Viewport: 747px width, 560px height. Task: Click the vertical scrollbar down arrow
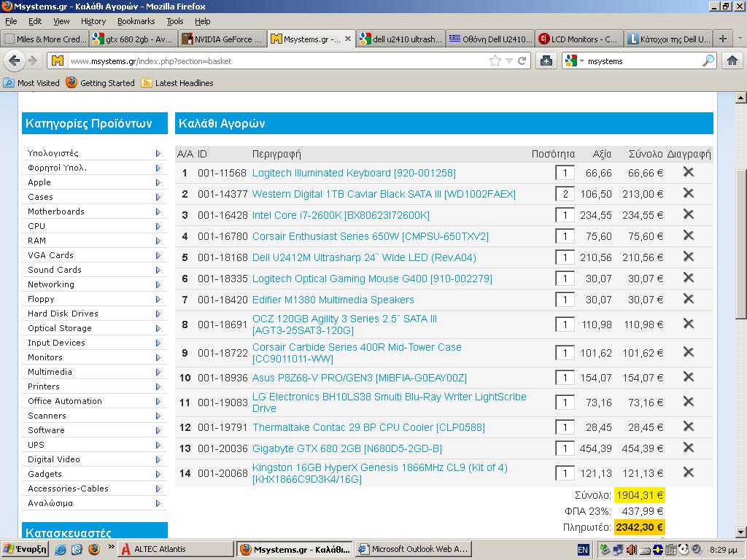(x=741, y=532)
